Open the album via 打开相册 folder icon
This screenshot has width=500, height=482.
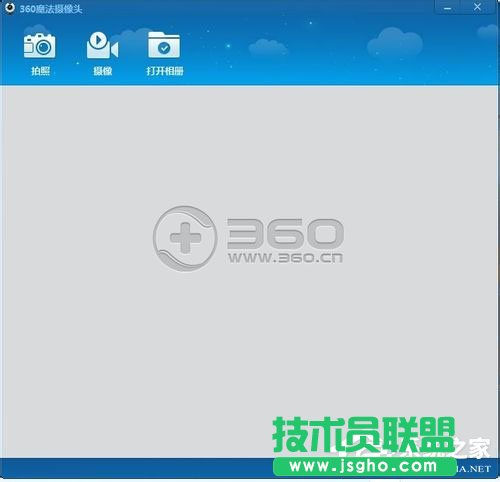pos(164,45)
